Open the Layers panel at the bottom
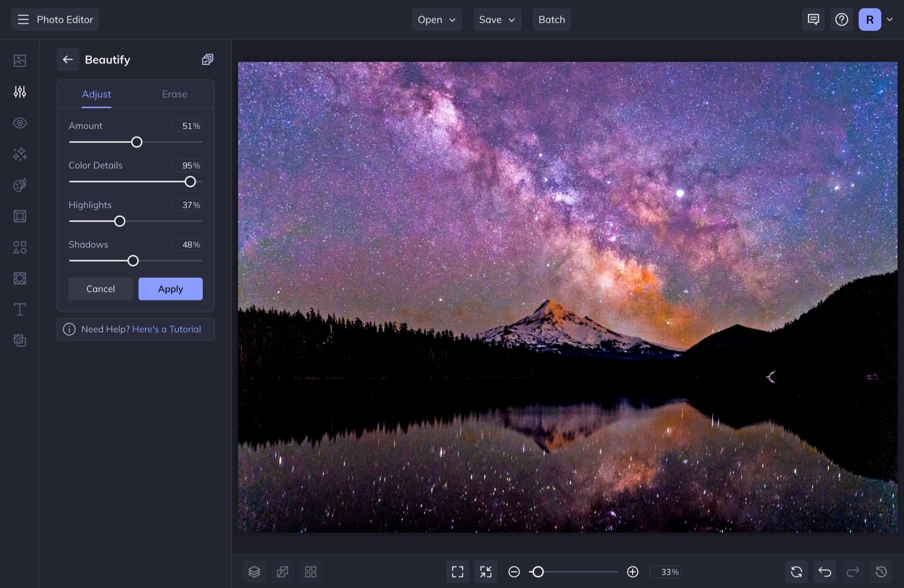This screenshot has width=904, height=588. (x=254, y=572)
